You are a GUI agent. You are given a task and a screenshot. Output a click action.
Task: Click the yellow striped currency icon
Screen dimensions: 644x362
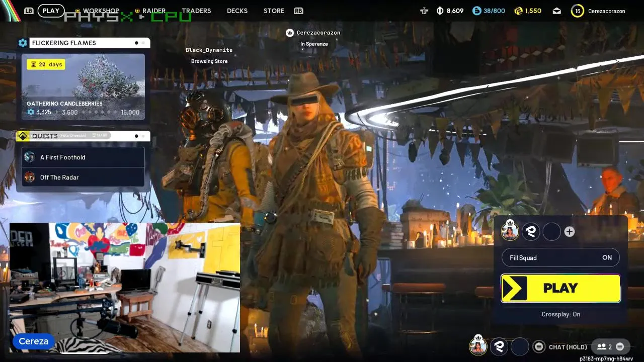point(518,11)
